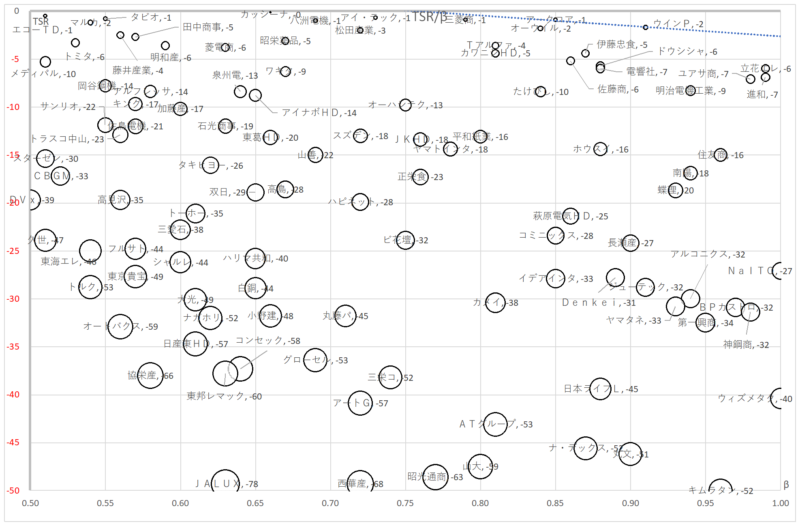Click the 'タキヒヨー, -26' label
This screenshot has height=526, width=800.
pos(211,165)
